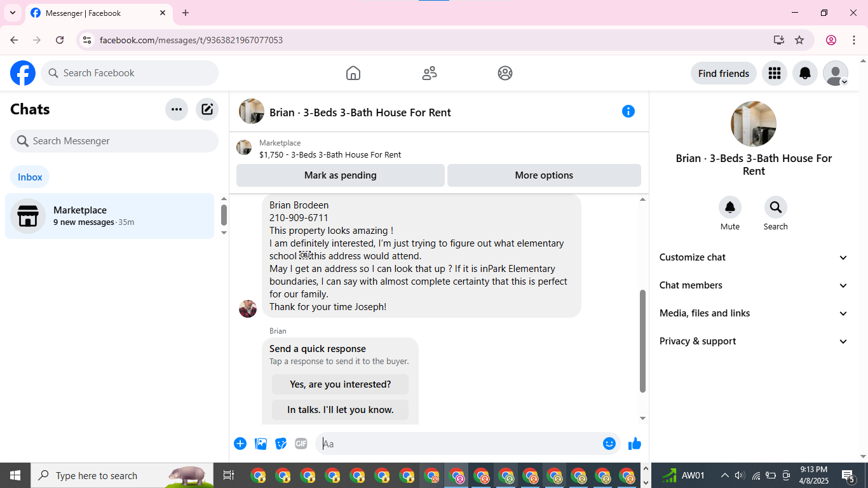The width and height of the screenshot is (868, 488).
Task: Open the Windows Start menu
Action: (15, 475)
